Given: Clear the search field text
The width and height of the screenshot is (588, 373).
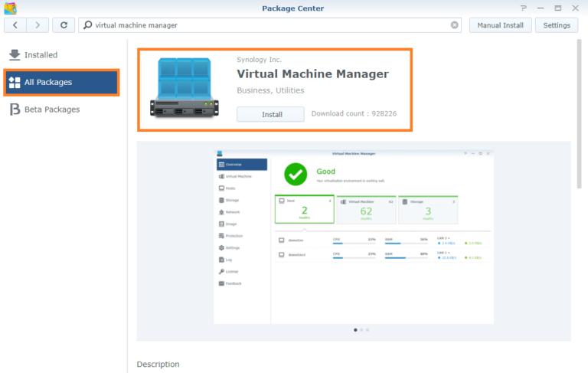Looking at the screenshot, I should [454, 25].
